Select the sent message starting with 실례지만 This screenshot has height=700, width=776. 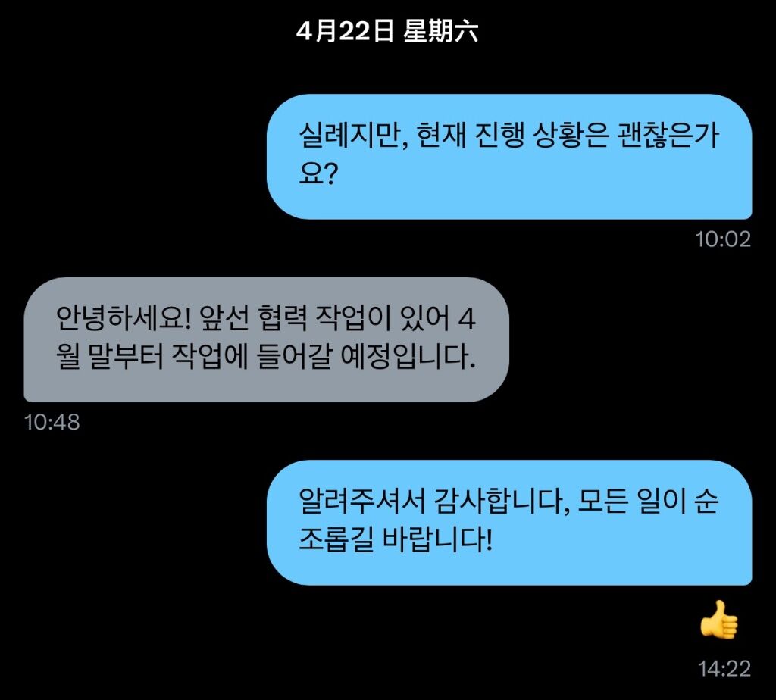pyautogui.click(x=509, y=156)
